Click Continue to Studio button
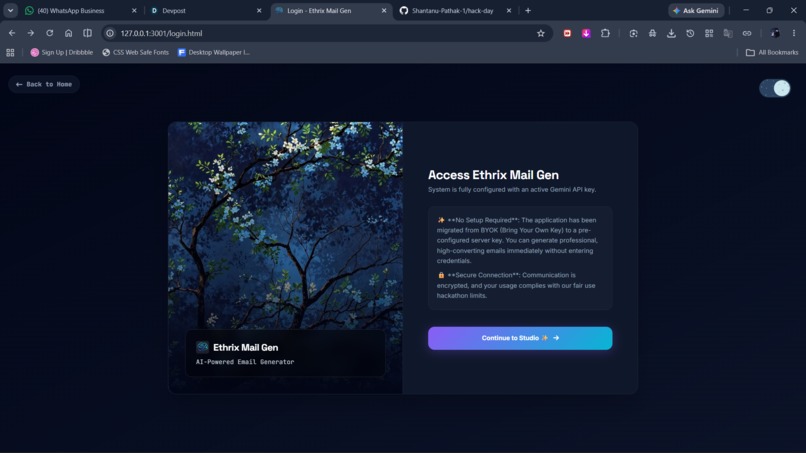Viewport: 806px width, 453px height. 520,338
